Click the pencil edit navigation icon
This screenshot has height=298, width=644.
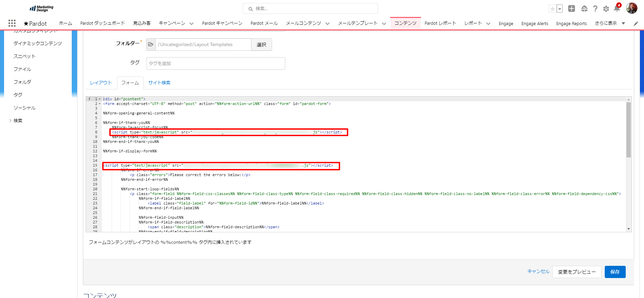click(636, 24)
